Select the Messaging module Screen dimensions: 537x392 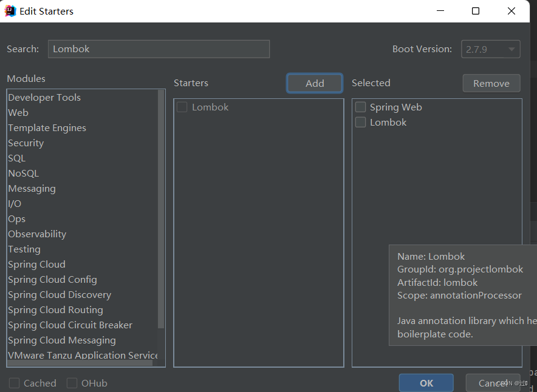[x=82, y=189]
